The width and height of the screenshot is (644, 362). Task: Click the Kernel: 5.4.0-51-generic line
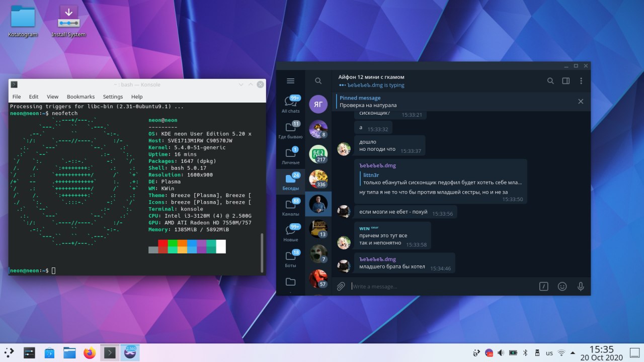click(187, 148)
